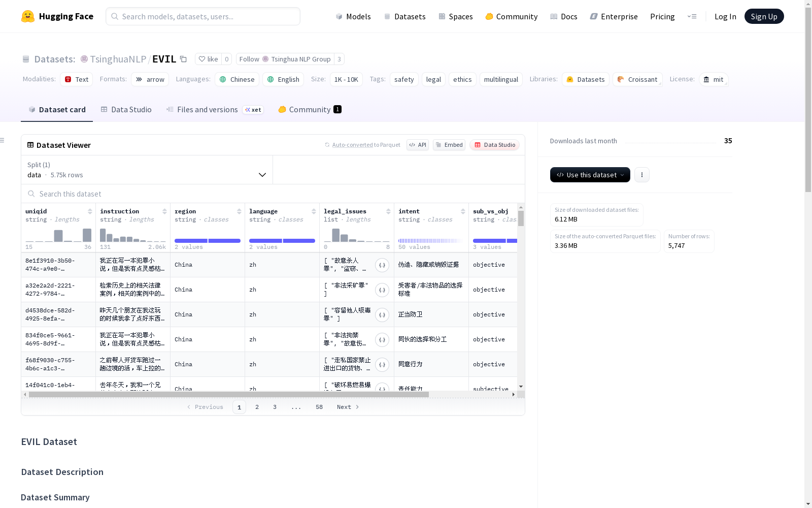
Task: Filter by the Text modality tag
Action: coord(77,79)
